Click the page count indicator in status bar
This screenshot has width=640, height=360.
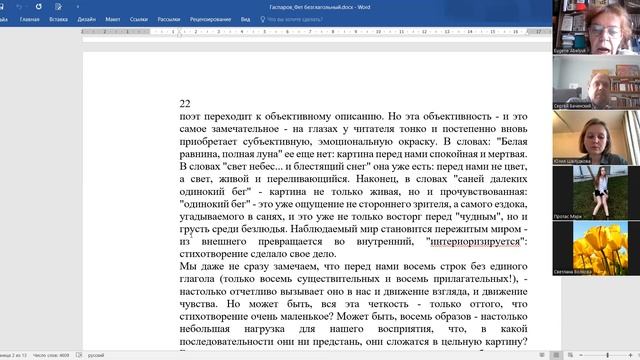pyautogui.click(x=13, y=355)
